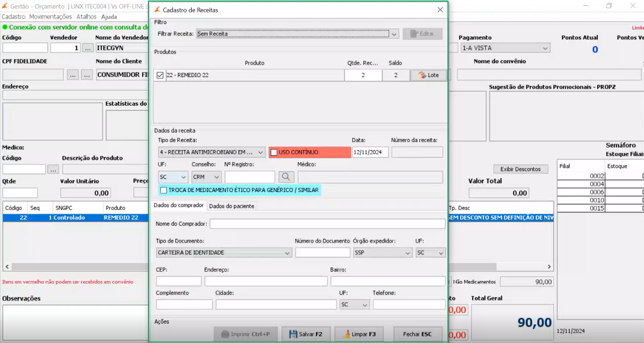The height and width of the screenshot is (343, 644).
Task: Click ellipsis button beside product Código field
Action: (x=53, y=169)
